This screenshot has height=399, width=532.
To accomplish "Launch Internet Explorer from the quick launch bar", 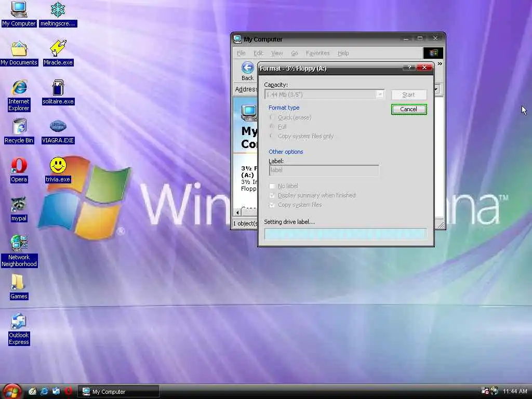I will (x=44, y=391).
